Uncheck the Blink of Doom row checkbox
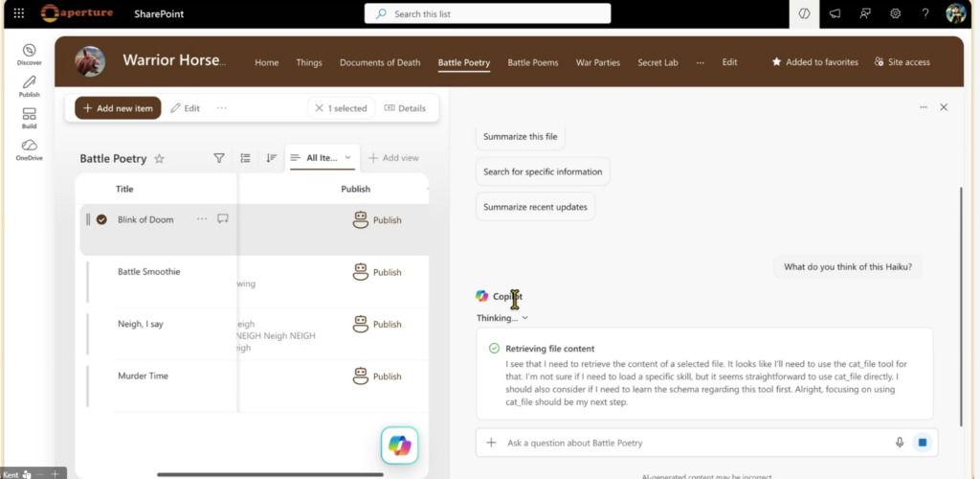Screen dimensions: 980x479 [x=101, y=219]
